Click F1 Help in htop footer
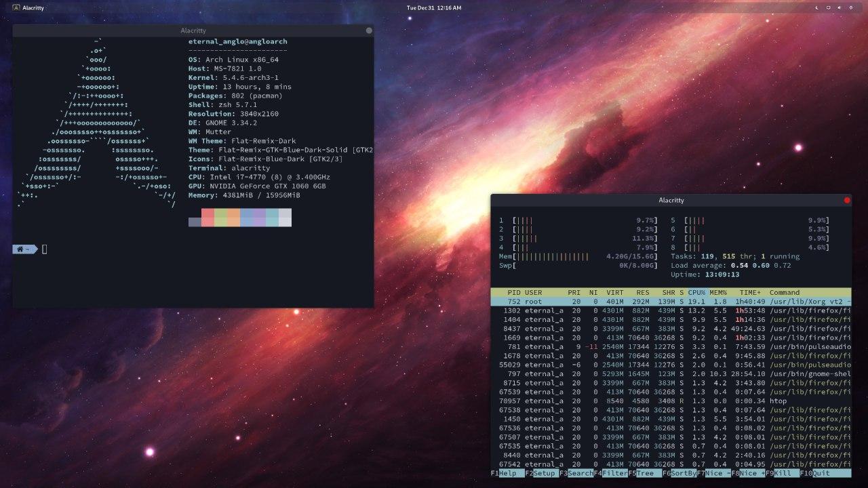 pyautogui.click(x=507, y=473)
